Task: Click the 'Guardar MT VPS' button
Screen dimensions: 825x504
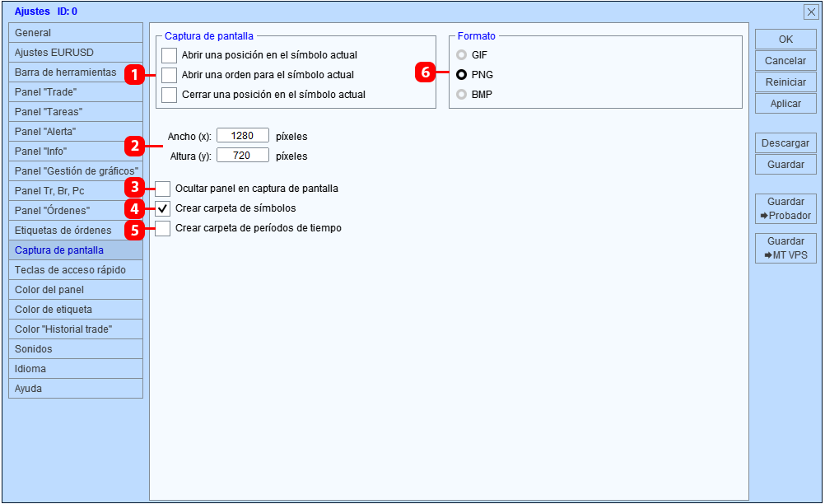Action: (785, 249)
